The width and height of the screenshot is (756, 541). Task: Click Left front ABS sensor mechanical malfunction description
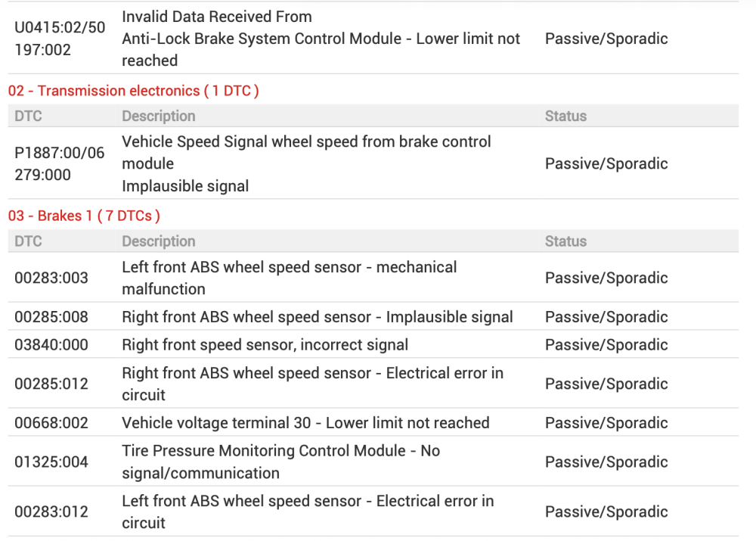point(290,278)
